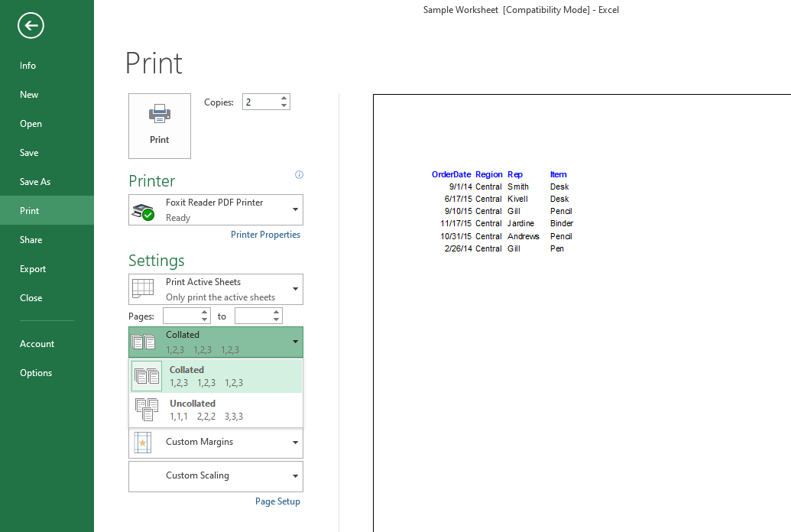791x532 pixels.
Task: Go to the Export section
Action: point(33,269)
